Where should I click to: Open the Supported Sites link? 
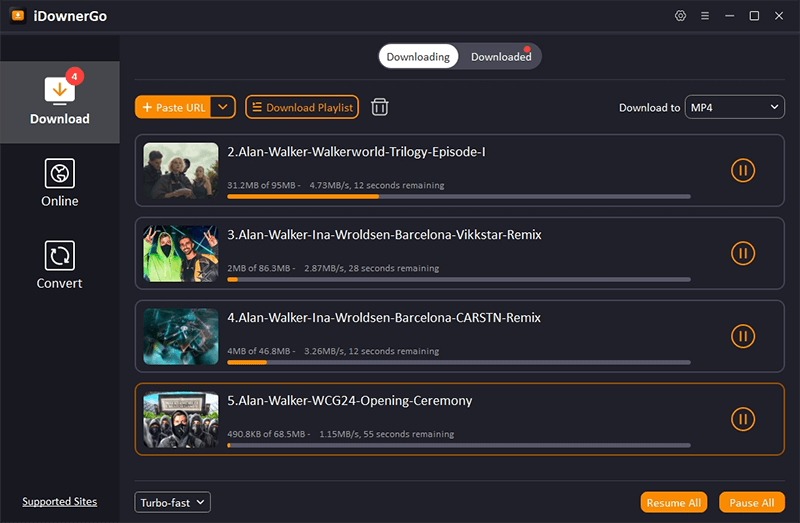tap(60, 502)
